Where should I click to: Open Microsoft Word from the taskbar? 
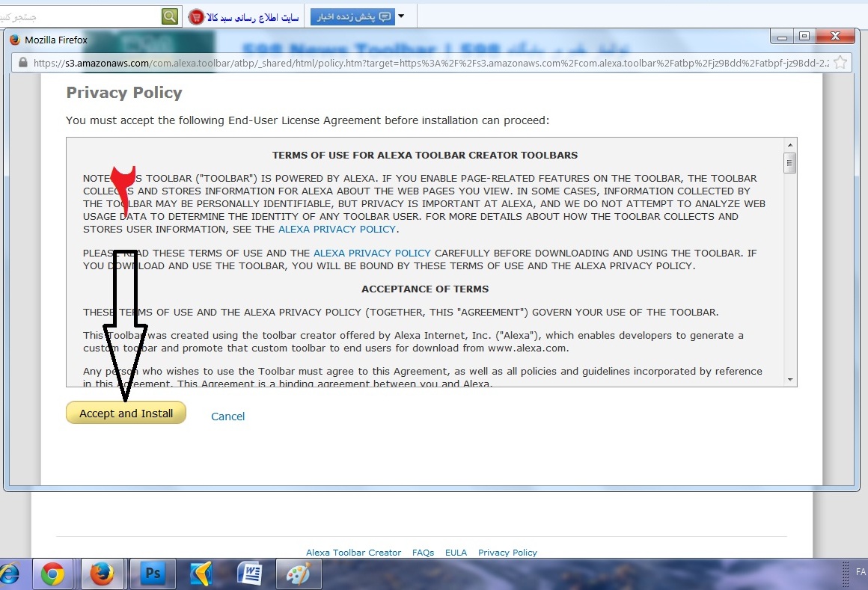pos(250,574)
